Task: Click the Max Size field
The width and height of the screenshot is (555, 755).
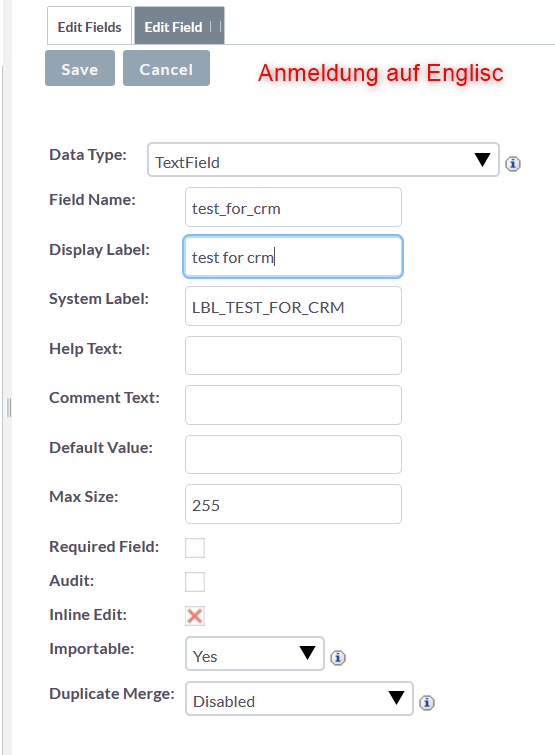Action: coord(293,504)
